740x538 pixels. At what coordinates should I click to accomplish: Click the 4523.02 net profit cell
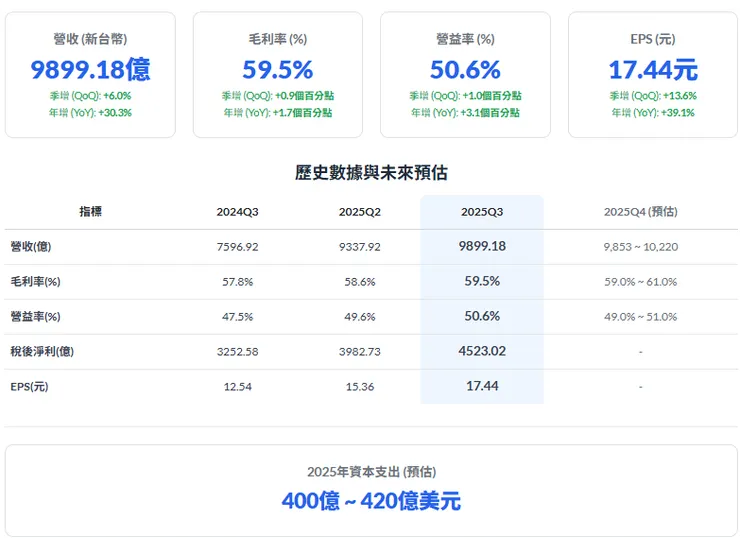pyautogui.click(x=482, y=351)
